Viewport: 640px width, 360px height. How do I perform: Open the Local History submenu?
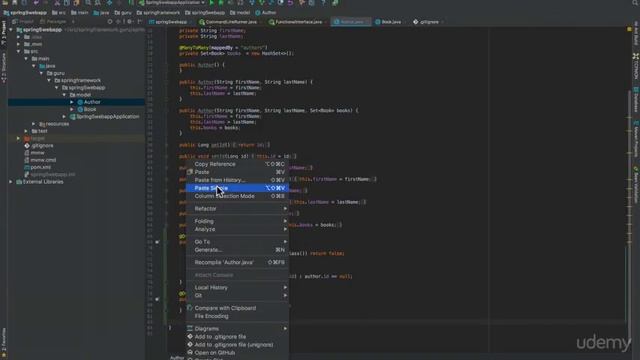[237, 287]
